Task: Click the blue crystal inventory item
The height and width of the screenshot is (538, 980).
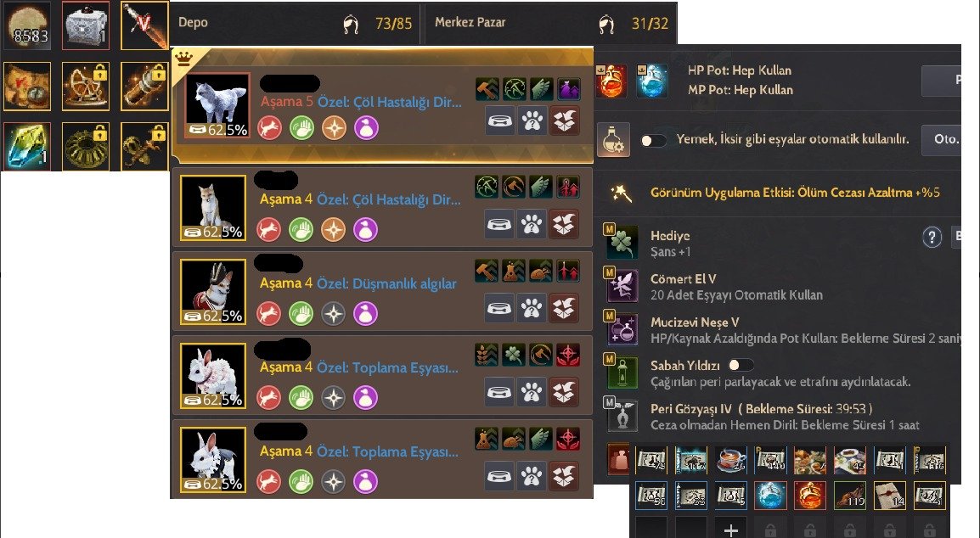Action: [26, 146]
